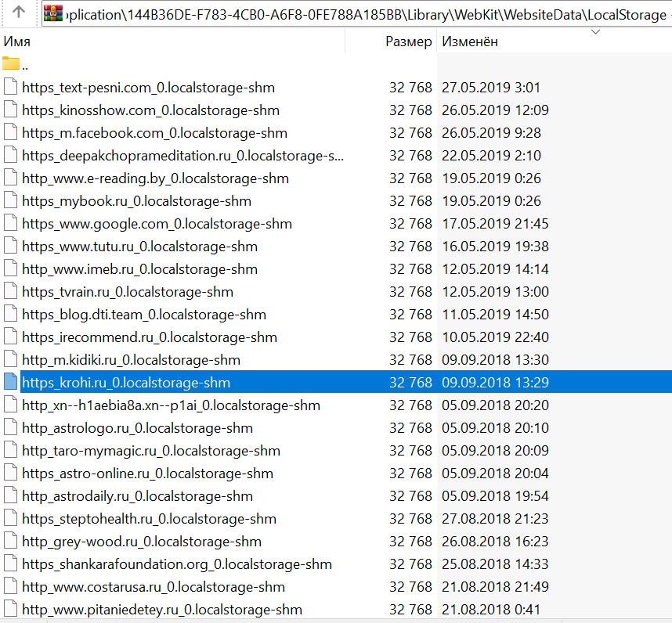Click the file icon next to https_shankarafoundation.org_0.localstorage-shm
This screenshot has width=672, height=623.
click(11, 563)
